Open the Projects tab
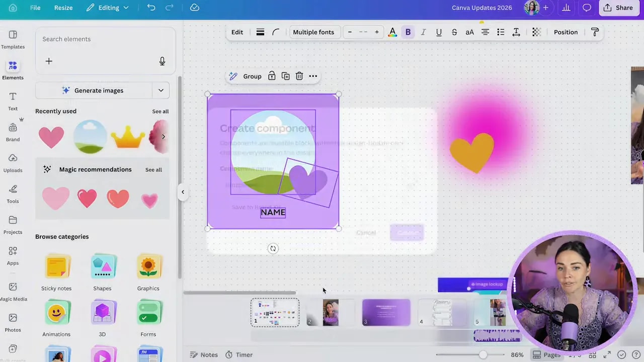The width and height of the screenshot is (644, 362). pos(13,225)
